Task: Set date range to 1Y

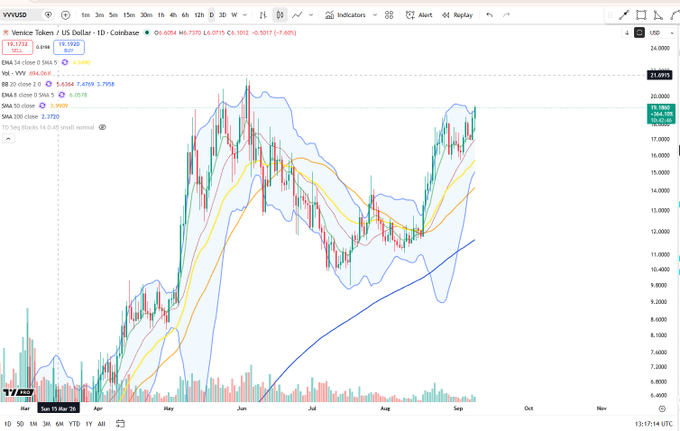Action: (x=89, y=424)
